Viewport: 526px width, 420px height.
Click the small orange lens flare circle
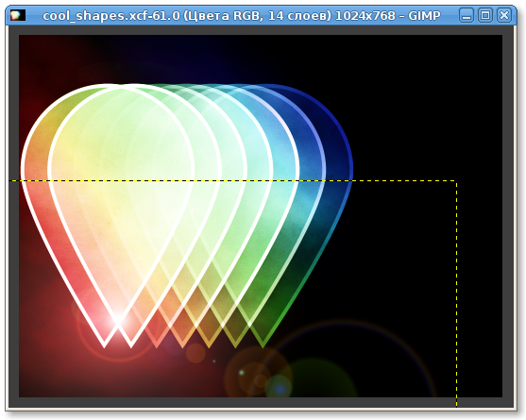coord(195,353)
